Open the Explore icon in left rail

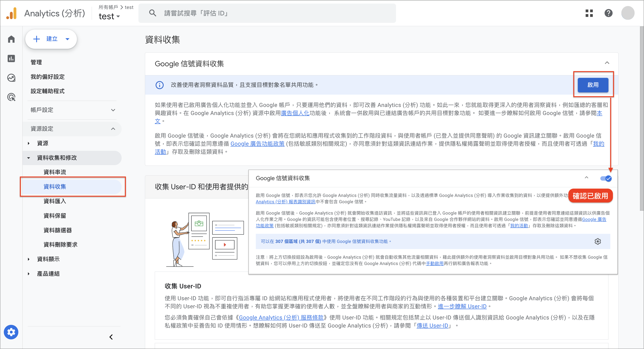tap(11, 78)
